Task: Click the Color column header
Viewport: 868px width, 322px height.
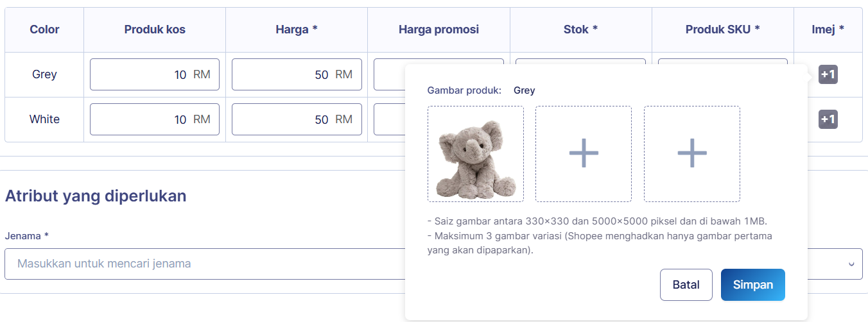Action: coord(44,30)
